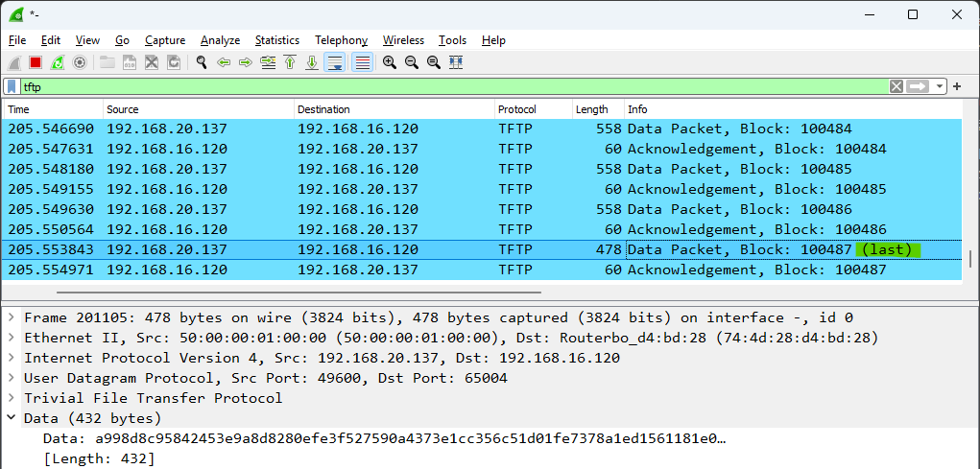The width and height of the screenshot is (980, 469).
Task: Click the Open capture file folder icon
Action: (x=108, y=62)
